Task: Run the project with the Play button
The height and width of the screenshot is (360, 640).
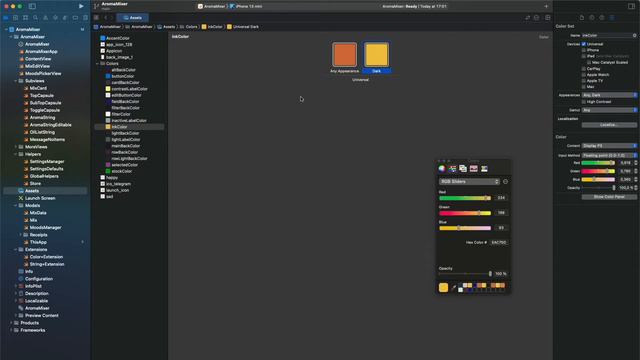Action: (81, 6)
